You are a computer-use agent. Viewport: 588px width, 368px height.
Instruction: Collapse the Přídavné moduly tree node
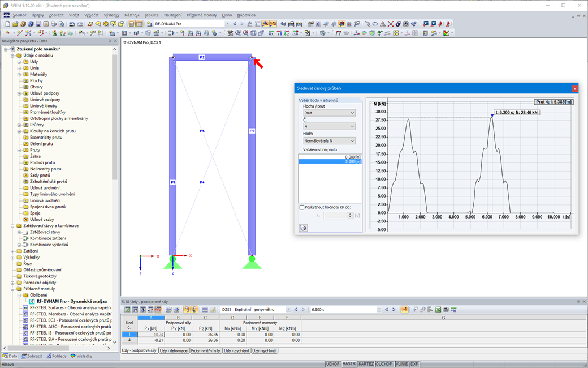click(x=12, y=289)
